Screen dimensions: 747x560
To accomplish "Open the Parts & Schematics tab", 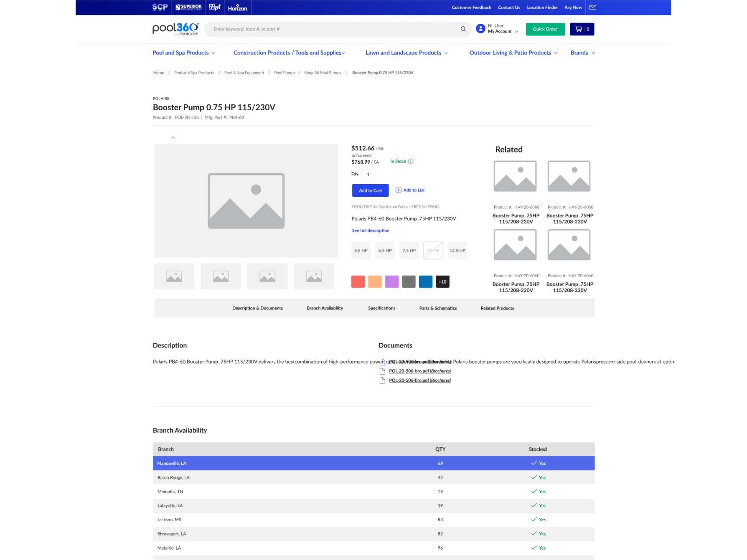I will [438, 308].
